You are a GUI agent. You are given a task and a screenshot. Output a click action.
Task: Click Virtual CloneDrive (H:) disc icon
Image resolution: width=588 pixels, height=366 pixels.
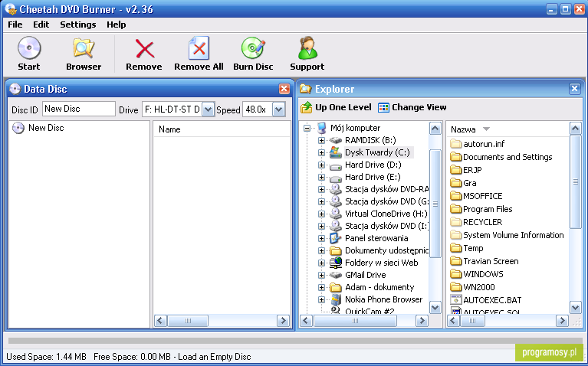tap(336, 214)
